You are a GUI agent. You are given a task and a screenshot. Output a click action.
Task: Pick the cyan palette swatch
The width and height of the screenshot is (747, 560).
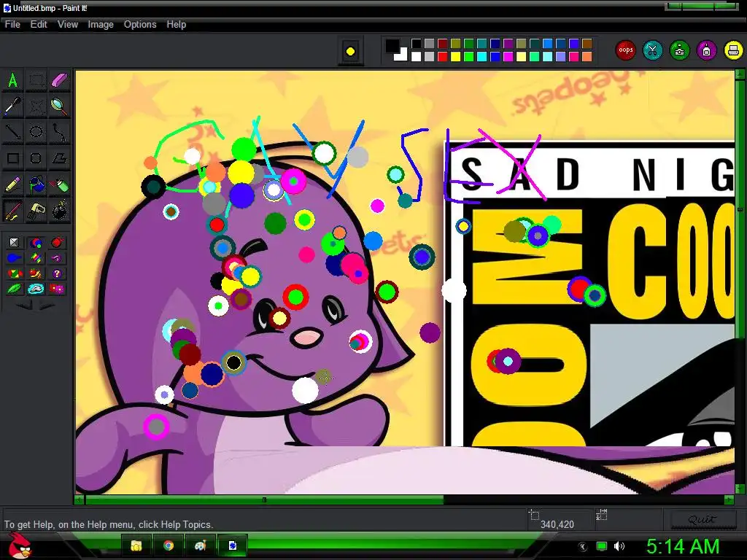tap(482, 57)
